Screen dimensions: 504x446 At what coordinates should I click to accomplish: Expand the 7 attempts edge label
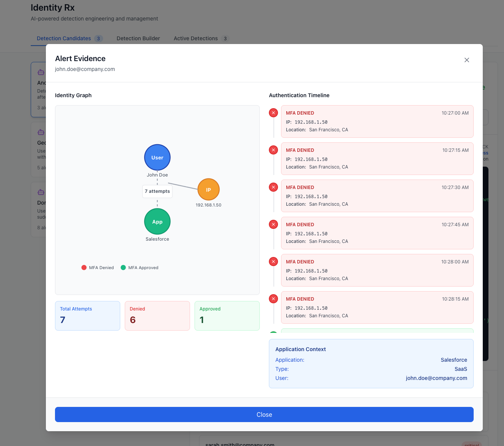click(157, 191)
